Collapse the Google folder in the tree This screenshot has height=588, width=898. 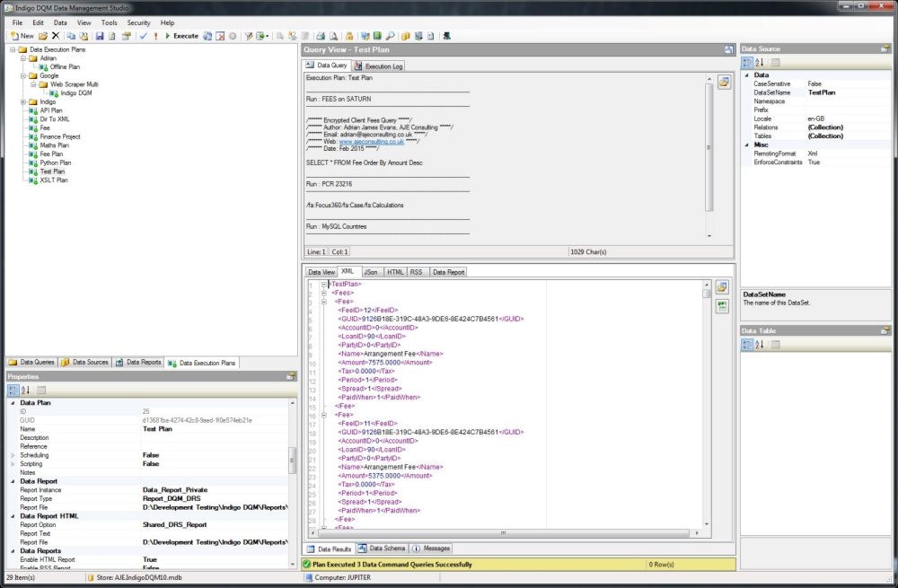pos(23,75)
